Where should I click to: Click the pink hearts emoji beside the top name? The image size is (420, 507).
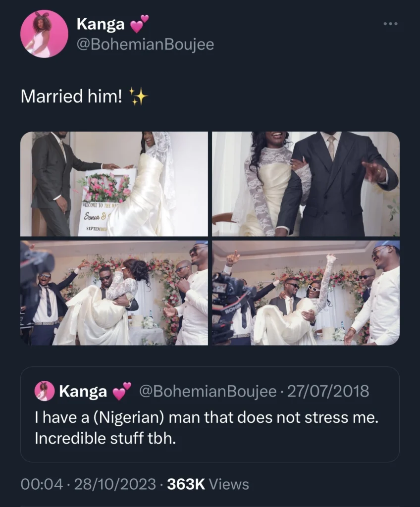139,23
